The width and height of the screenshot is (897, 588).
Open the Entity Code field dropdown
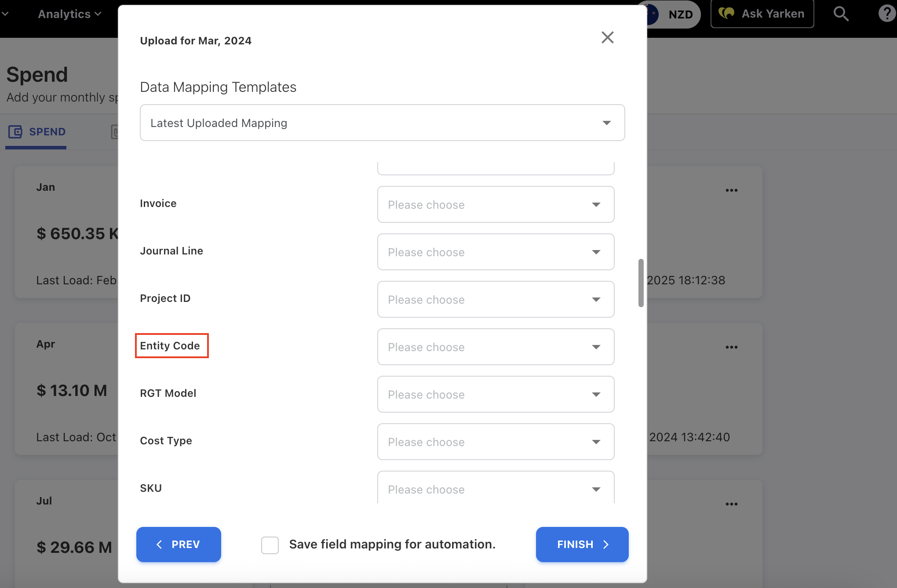click(x=496, y=347)
